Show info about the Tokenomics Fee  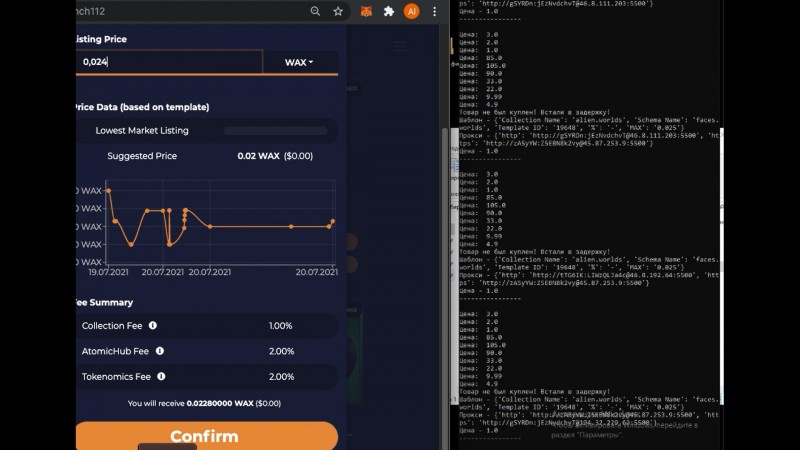coord(161,377)
